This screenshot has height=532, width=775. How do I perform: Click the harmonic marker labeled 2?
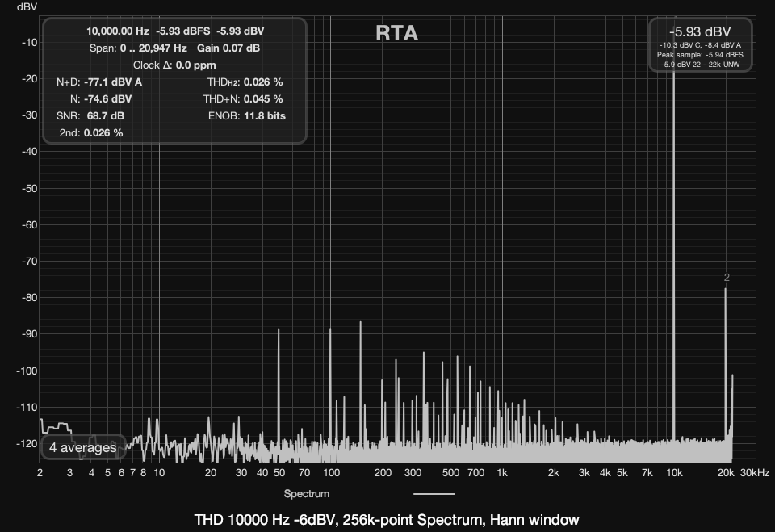coord(727,278)
